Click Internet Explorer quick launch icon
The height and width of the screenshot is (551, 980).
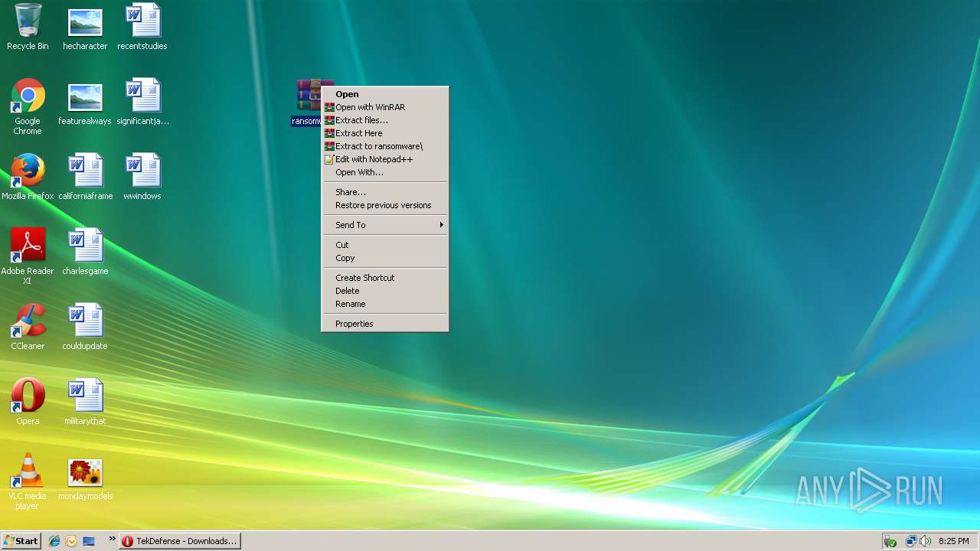click(54, 541)
